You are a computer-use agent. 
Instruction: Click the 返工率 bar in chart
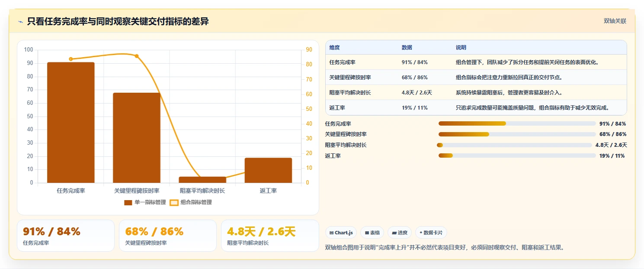[268, 170]
